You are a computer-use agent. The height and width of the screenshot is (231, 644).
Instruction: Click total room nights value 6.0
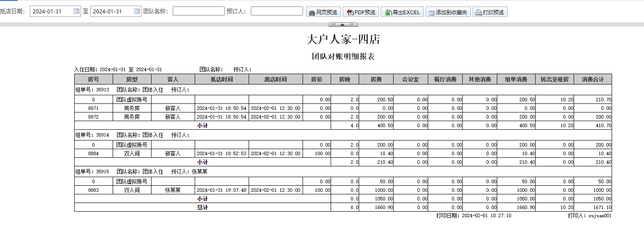[345, 207]
